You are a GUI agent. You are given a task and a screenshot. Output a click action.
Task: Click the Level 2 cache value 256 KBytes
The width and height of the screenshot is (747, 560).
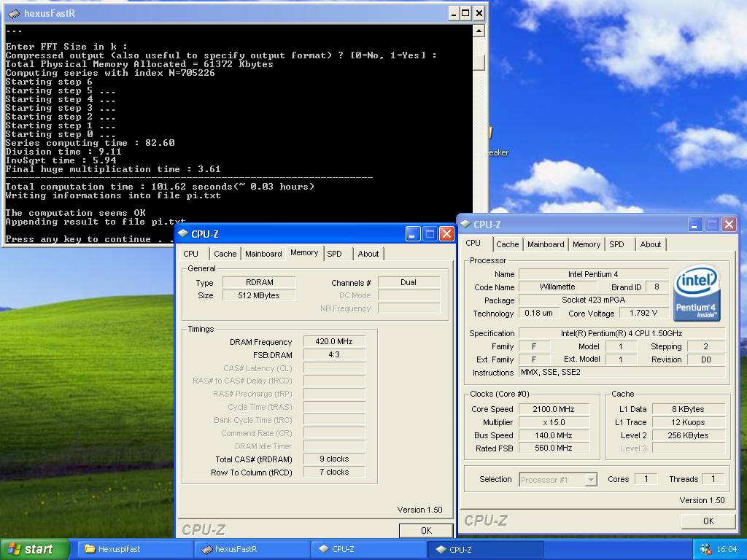coord(688,435)
